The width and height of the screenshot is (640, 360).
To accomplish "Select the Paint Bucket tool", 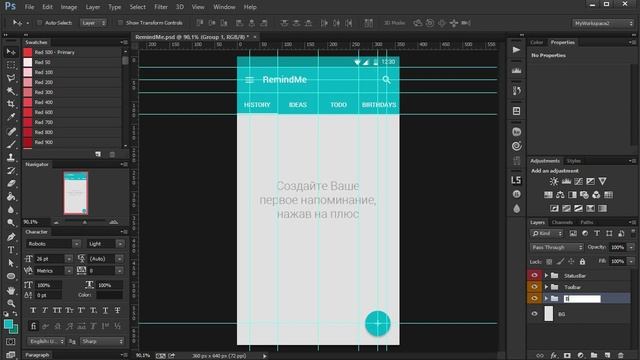I will pyautogui.click(x=11, y=197).
